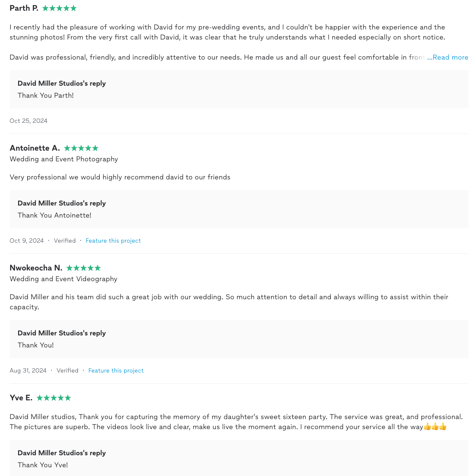Select reviewer name Antoinette A.
Image resolution: width=476 pixels, height=476 pixels.
click(35, 148)
